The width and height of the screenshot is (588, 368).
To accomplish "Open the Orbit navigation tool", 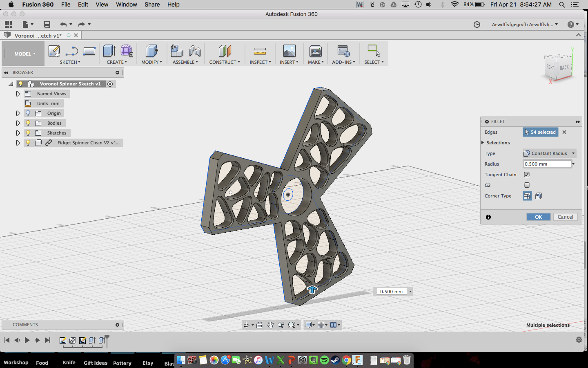I will pyautogui.click(x=246, y=325).
